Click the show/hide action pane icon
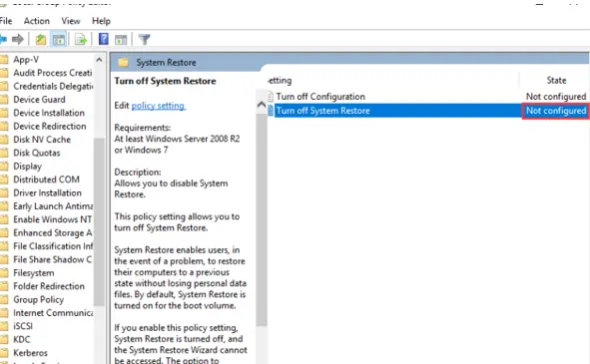590x364 pixels. 121,40
